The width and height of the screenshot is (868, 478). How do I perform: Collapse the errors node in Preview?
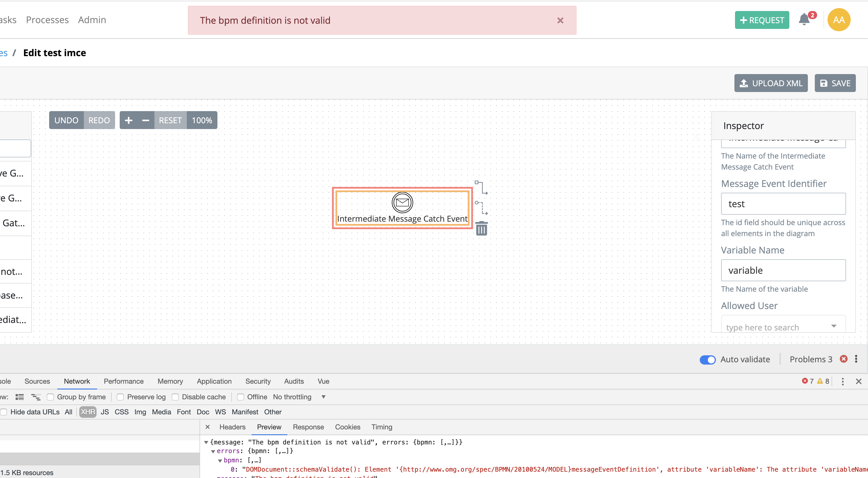pyautogui.click(x=213, y=451)
